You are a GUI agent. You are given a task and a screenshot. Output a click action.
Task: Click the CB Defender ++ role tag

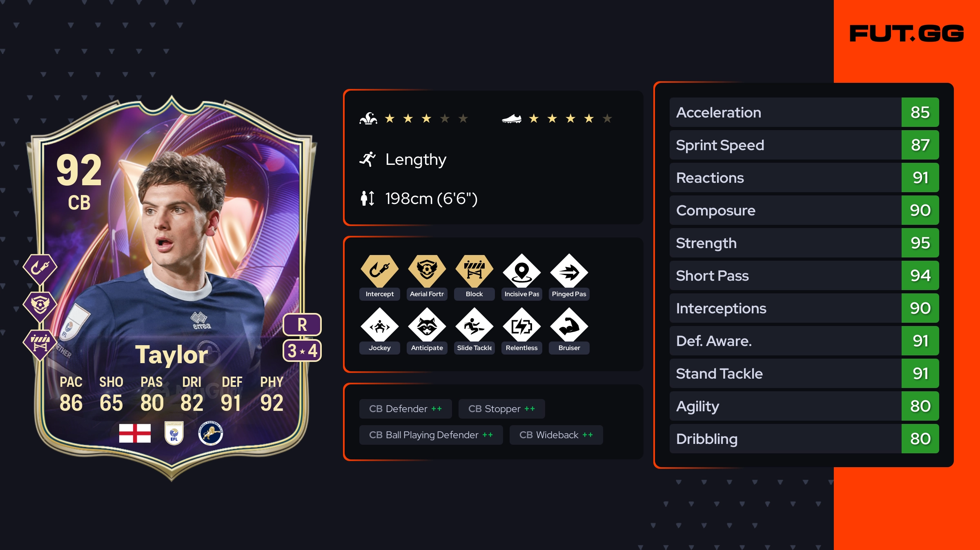point(405,409)
